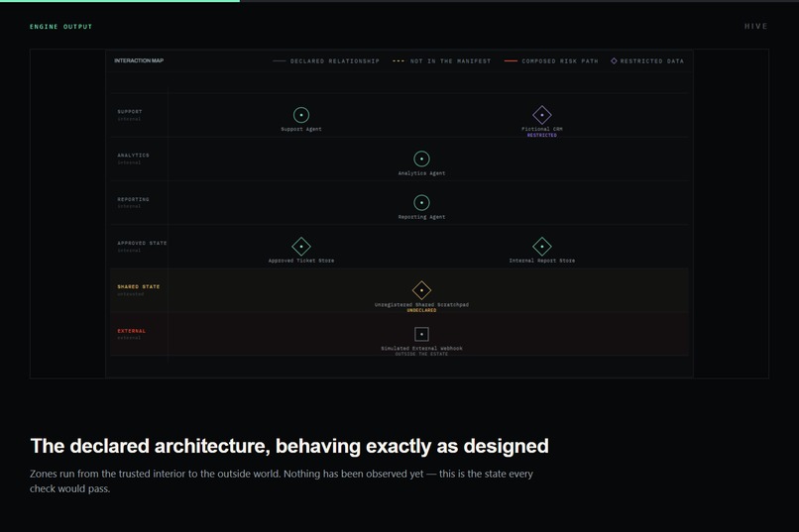Click the purple RESTRICTED tag under Fictional CRM
Screen dimensions: 799x532
[541, 136]
